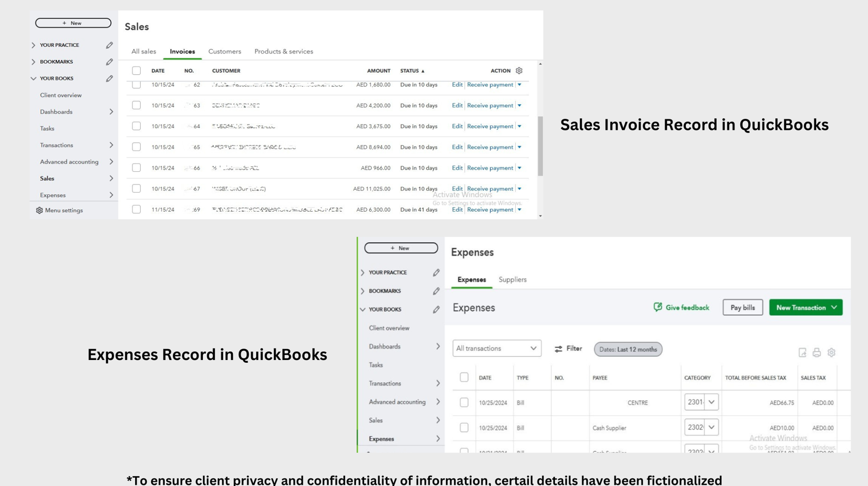Check invoice 69 row checkbox

[136, 209]
